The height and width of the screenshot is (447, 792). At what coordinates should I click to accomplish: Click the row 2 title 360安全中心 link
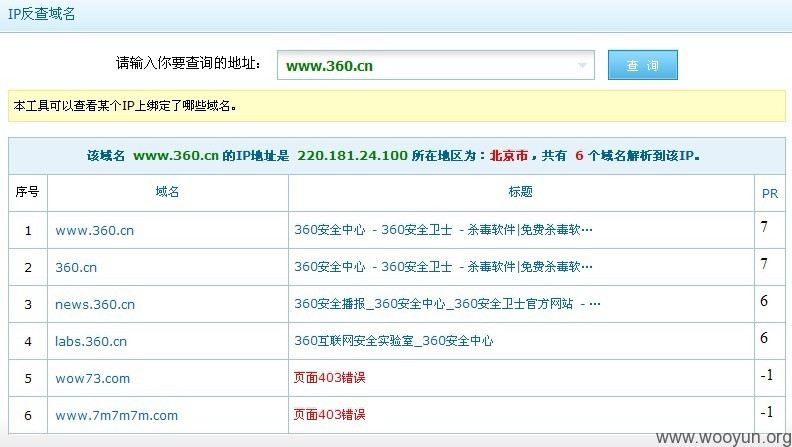tap(443, 267)
